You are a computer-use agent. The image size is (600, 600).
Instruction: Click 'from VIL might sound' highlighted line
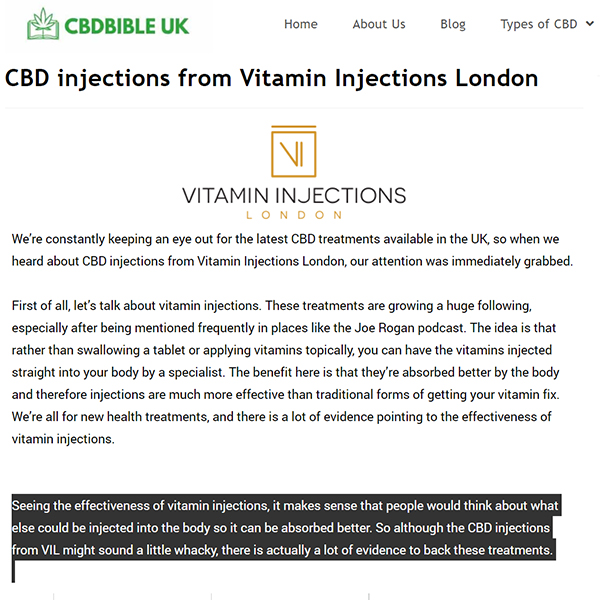click(x=282, y=550)
